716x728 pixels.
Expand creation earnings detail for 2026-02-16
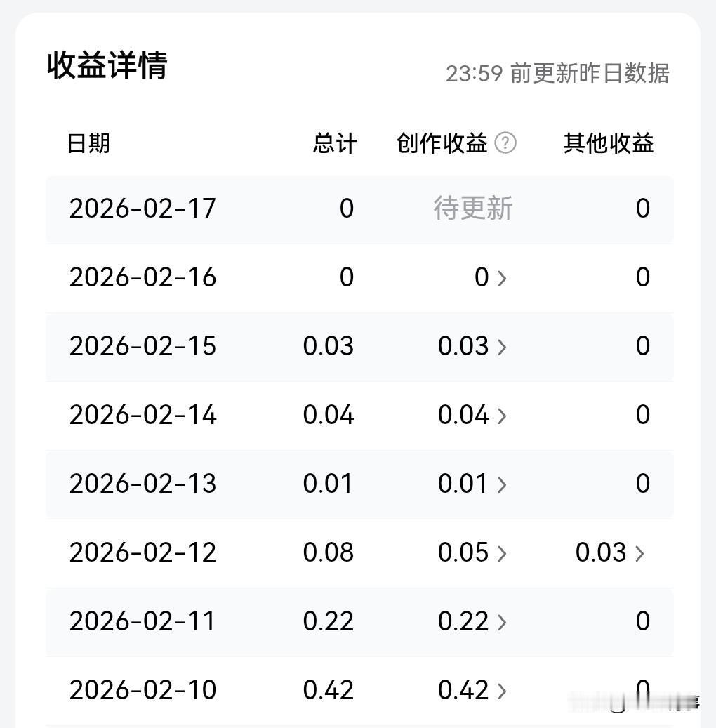coord(489,277)
